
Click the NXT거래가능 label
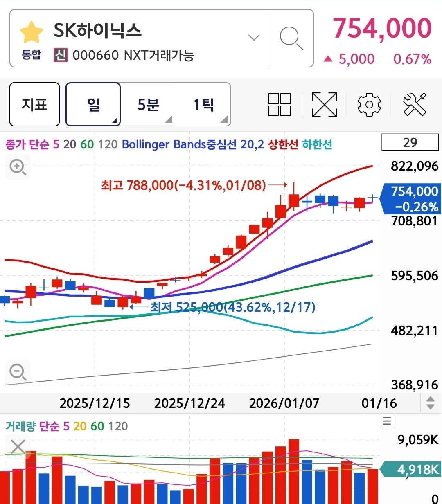pyautogui.click(x=158, y=55)
